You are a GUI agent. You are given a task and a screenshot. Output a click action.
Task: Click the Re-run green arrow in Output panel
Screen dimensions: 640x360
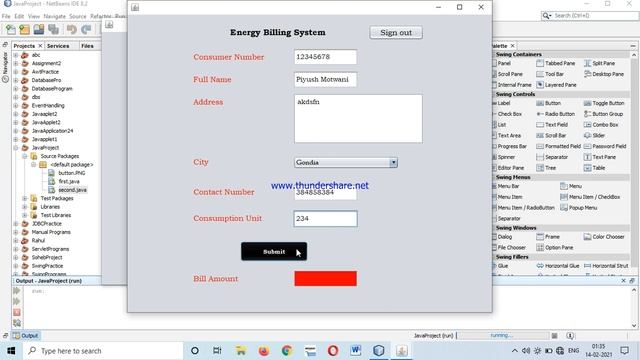pos(17,291)
